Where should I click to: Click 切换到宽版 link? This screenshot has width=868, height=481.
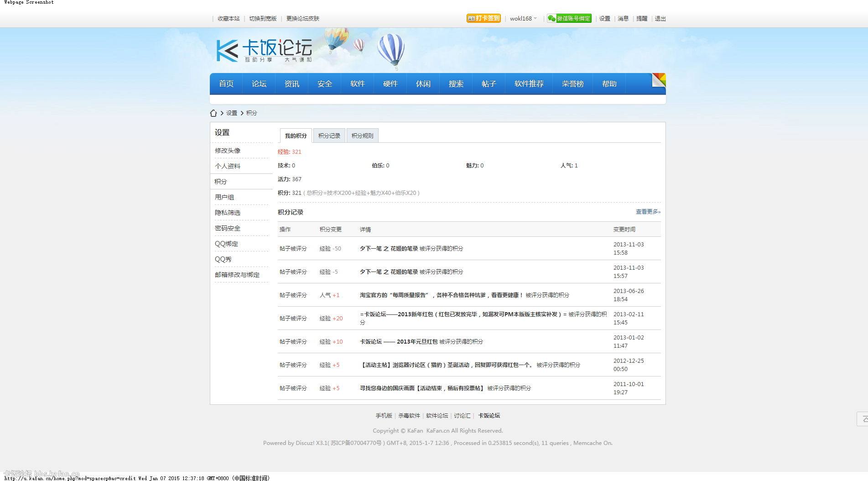coord(263,19)
